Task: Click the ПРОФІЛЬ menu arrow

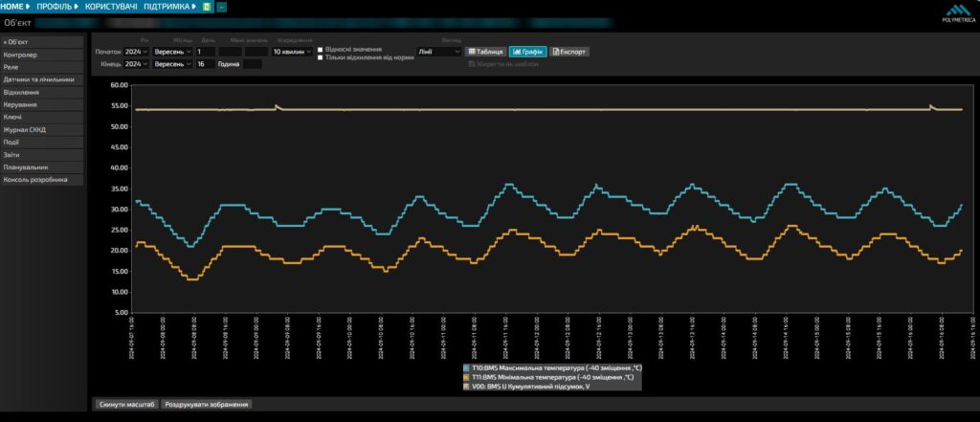Action: (x=77, y=7)
